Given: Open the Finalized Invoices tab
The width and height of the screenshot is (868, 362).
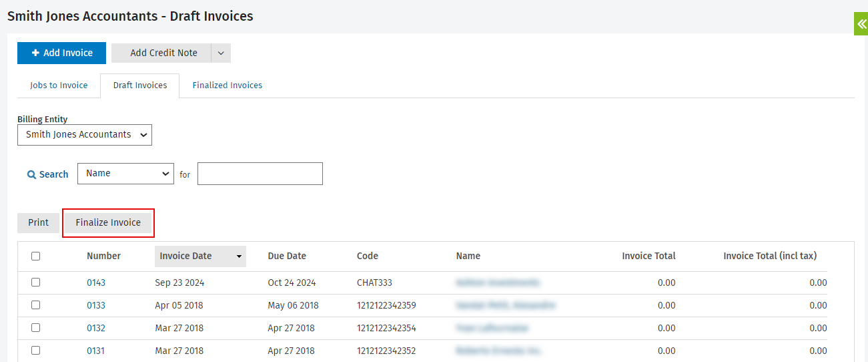Looking at the screenshot, I should 228,85.
